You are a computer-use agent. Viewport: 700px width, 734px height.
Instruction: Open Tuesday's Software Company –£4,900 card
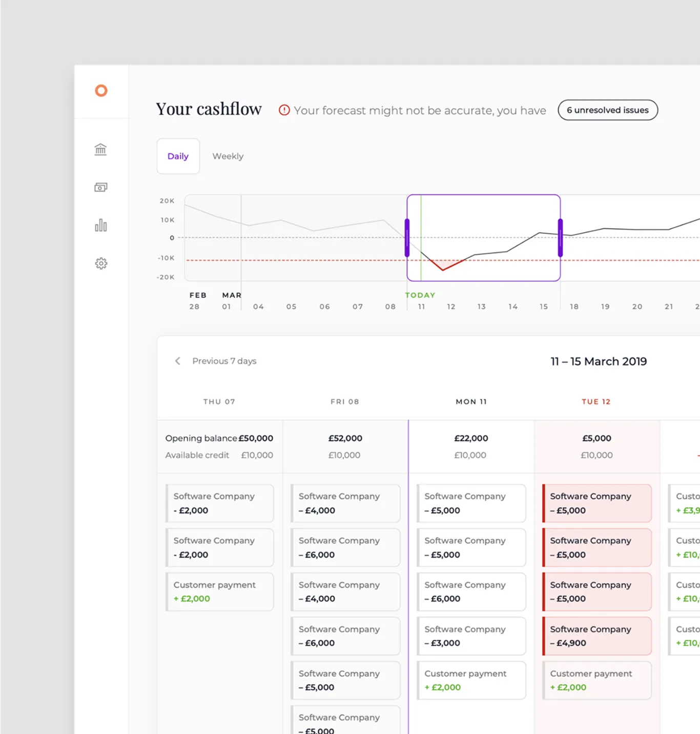pyautogui.click(x=596, y=636)
